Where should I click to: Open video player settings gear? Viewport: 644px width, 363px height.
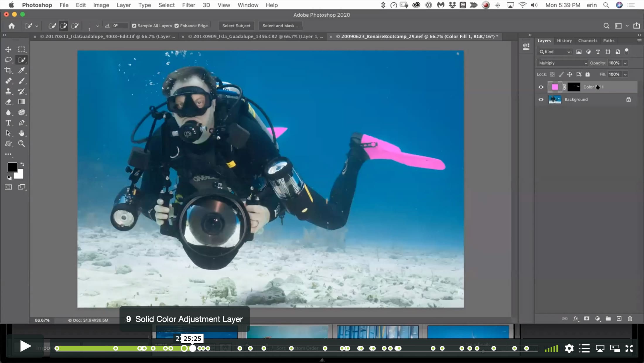569,348
